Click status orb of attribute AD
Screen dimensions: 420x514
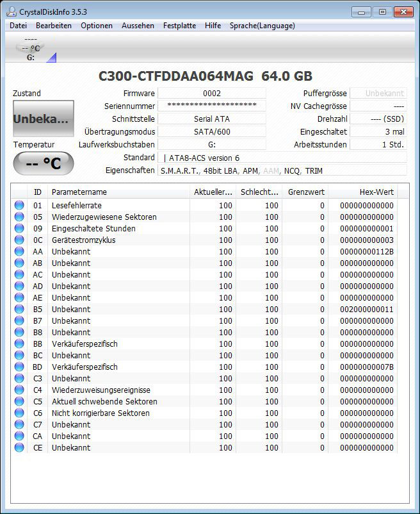click(19, 286)
